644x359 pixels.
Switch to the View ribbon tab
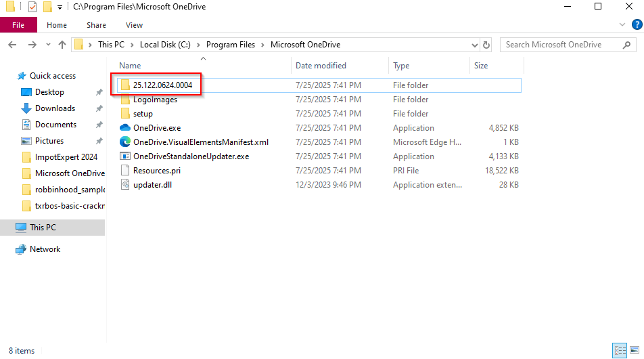pos(134,25)
